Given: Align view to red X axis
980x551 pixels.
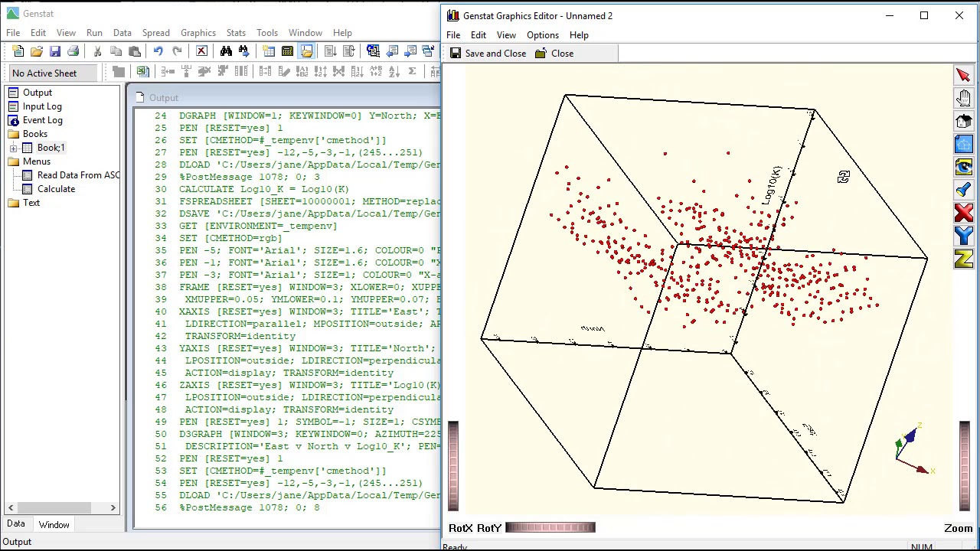Looking at the screenshot, I should (x=963, y=213).
